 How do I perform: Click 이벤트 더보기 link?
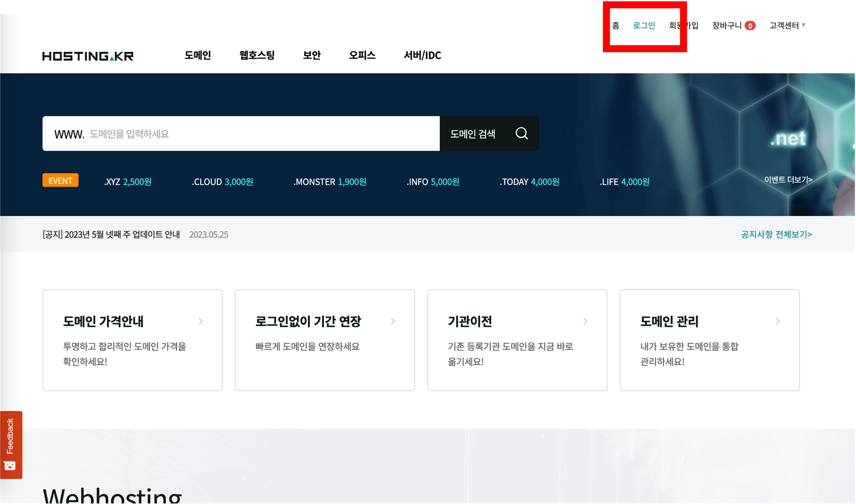coord(788,179)
